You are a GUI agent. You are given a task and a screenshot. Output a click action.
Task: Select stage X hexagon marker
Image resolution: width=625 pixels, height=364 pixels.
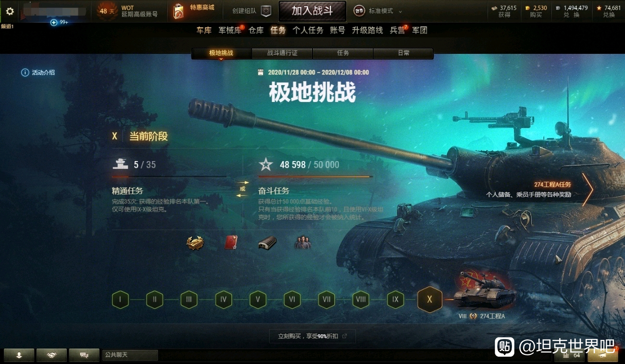(430, 300)
